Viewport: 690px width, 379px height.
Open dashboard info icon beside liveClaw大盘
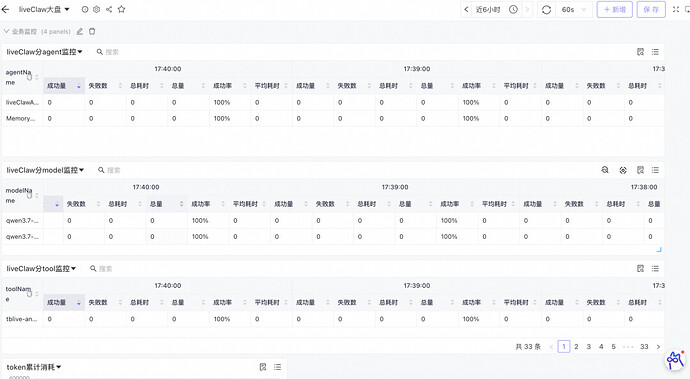pyautogui.click(x=85, y=9)
